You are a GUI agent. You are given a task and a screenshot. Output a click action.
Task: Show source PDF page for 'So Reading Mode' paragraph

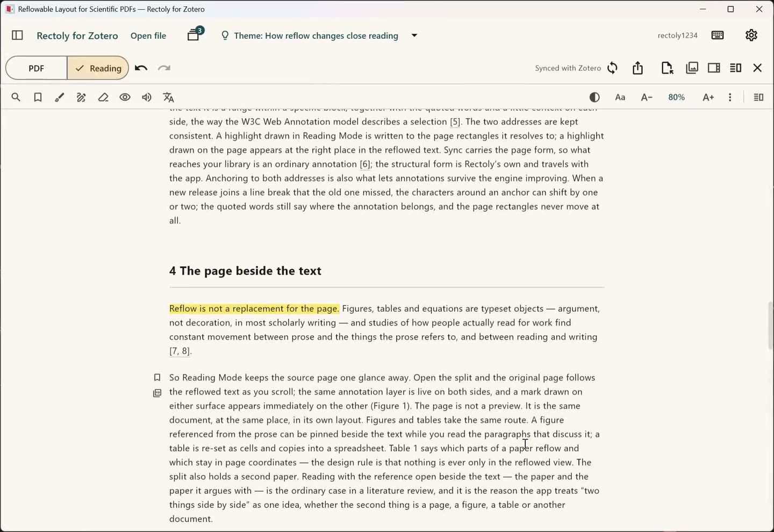(157, 393)
